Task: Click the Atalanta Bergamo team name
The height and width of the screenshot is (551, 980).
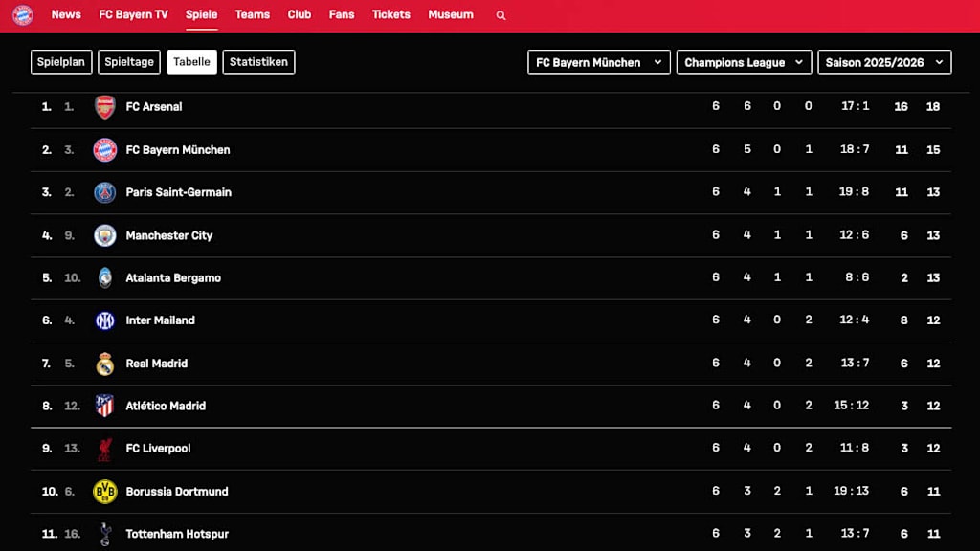Action: click(173, 278)
